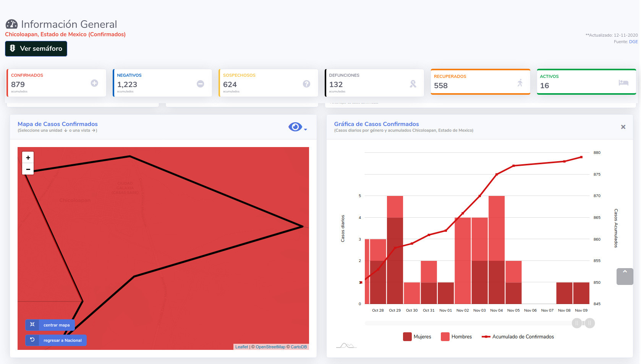Click the Actualizado 12-11-2020 text

(x=612, y=35)
